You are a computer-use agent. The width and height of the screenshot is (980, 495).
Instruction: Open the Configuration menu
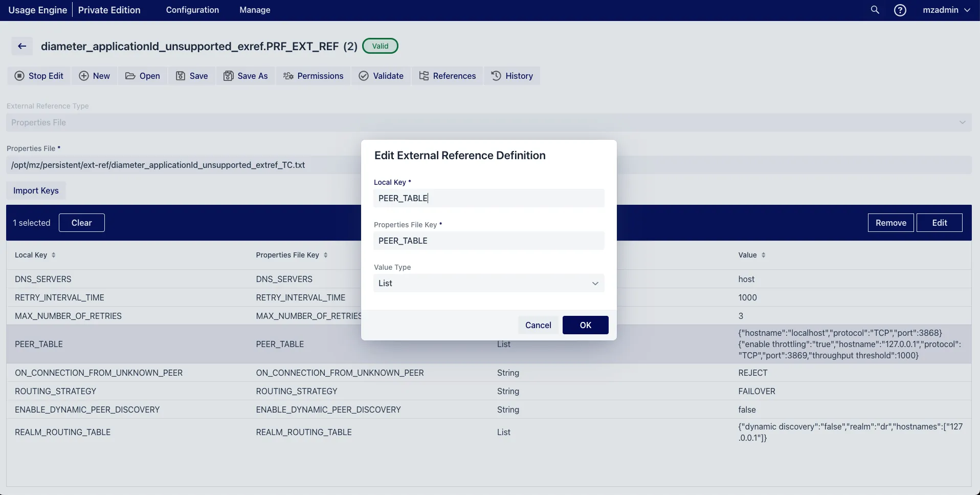click(192, 10)
